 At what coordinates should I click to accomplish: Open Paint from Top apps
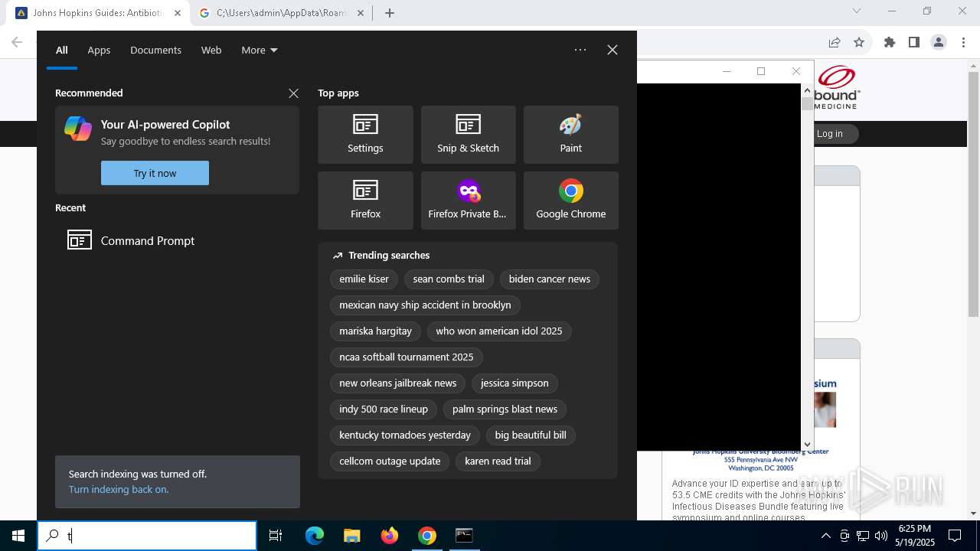pos(570,135)
